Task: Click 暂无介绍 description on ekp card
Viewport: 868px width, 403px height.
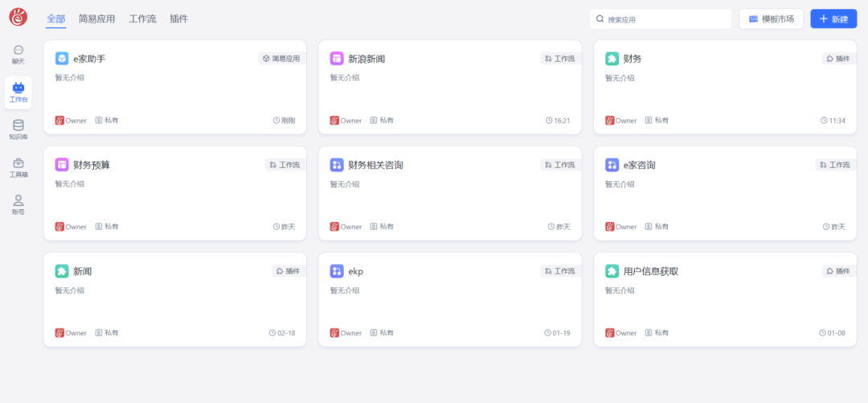Action: pos(345,290)
